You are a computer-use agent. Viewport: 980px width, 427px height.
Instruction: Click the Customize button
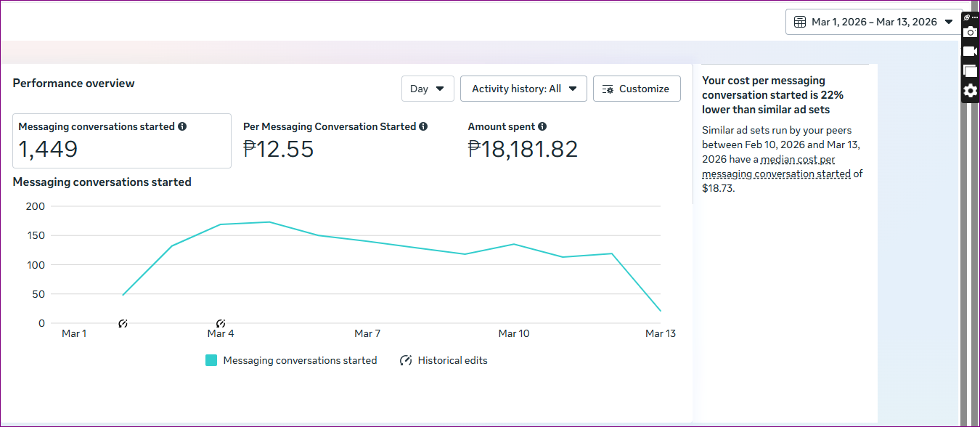636,89
